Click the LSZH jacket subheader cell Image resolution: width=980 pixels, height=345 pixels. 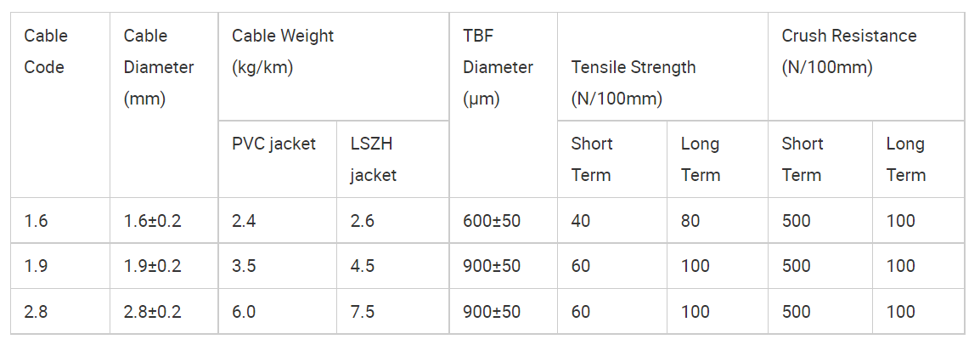point(392,160)
